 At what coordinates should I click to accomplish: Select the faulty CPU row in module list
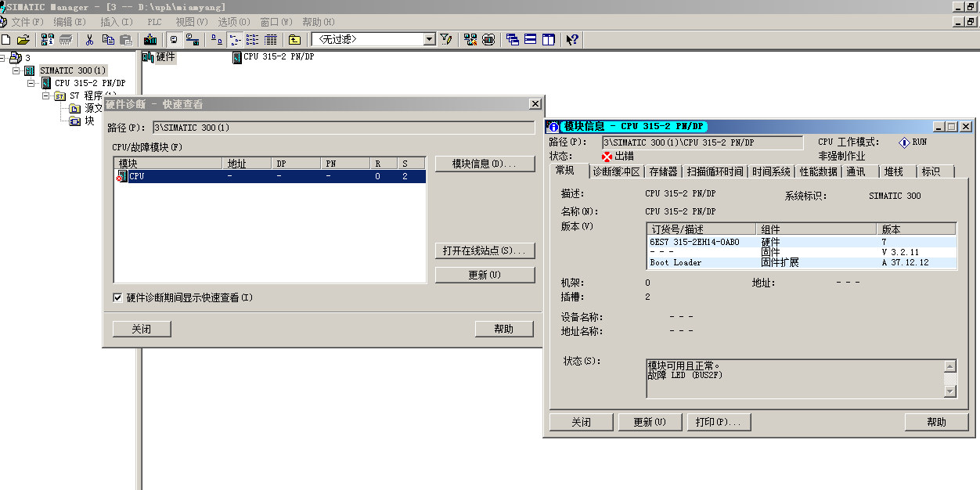270,177
